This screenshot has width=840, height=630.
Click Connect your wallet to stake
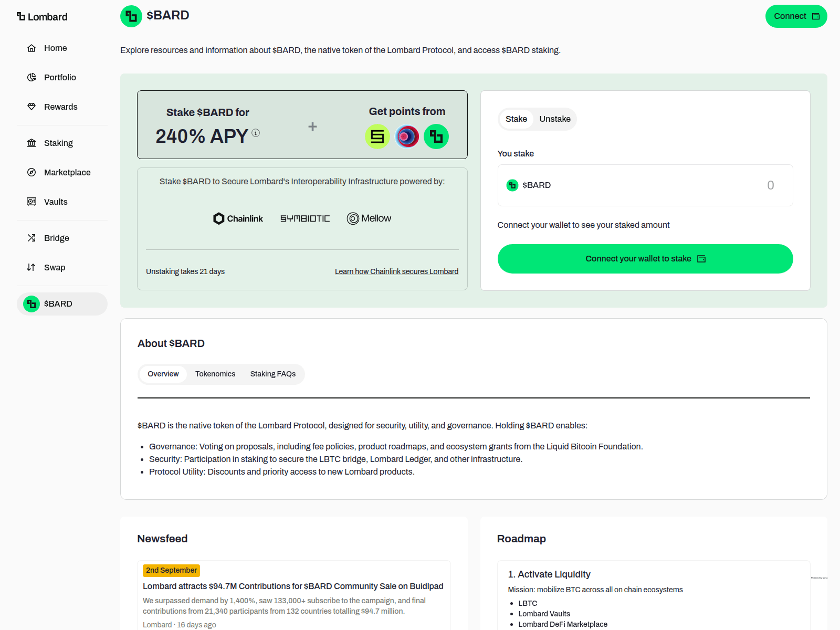[x=645, y=259]
